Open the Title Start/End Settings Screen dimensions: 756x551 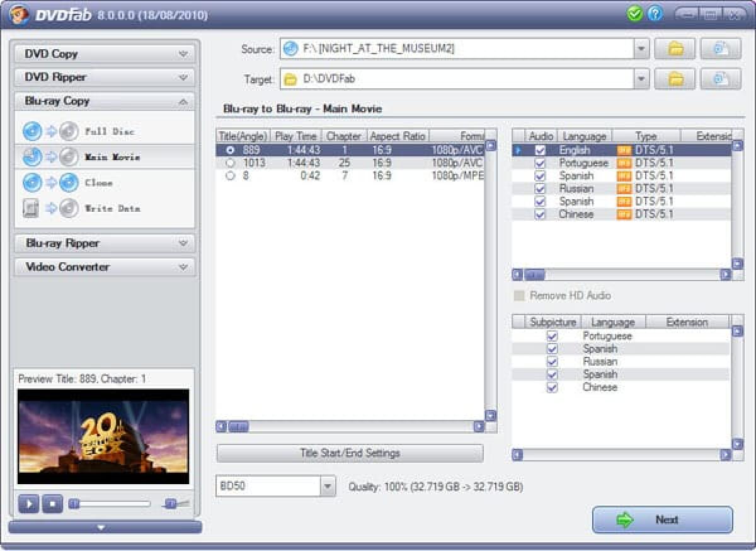coord(350,453)
